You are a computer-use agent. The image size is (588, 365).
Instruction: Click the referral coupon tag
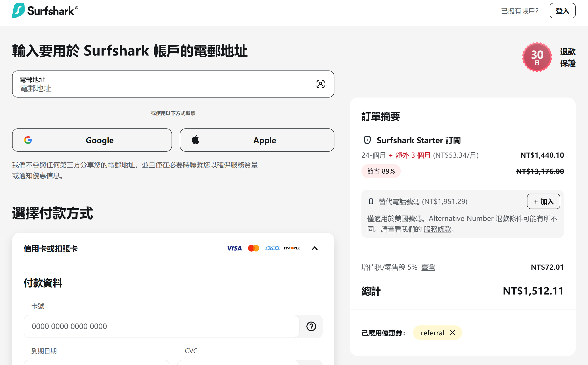437,333
